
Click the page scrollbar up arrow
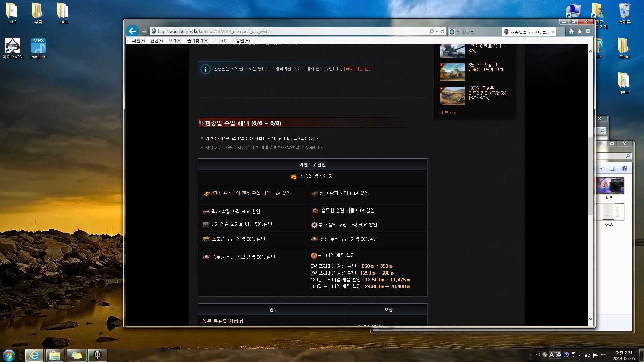pyautogui.click(x=590, y=51)
